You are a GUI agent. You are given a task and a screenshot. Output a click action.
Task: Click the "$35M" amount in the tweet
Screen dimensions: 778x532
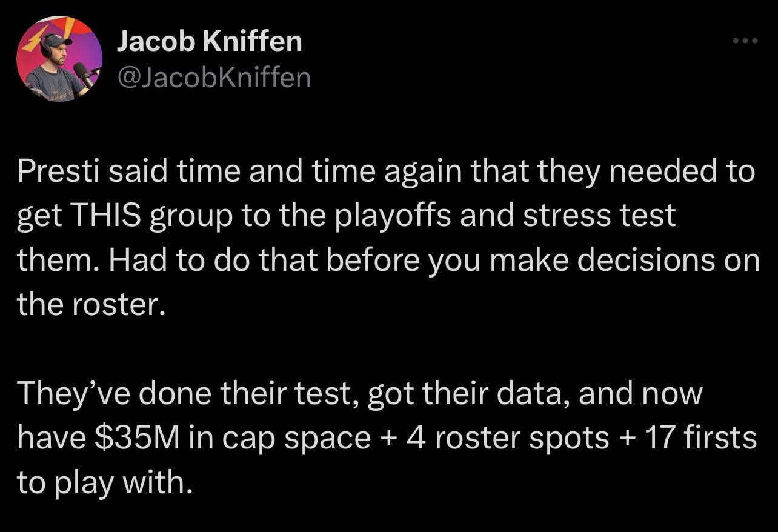pos(137,438)
